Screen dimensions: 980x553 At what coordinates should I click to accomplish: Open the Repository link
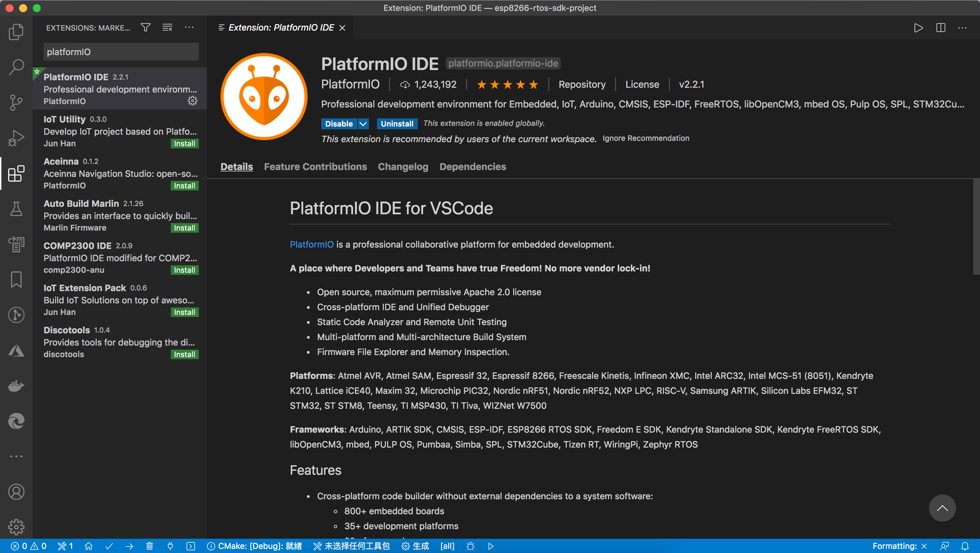582,84
